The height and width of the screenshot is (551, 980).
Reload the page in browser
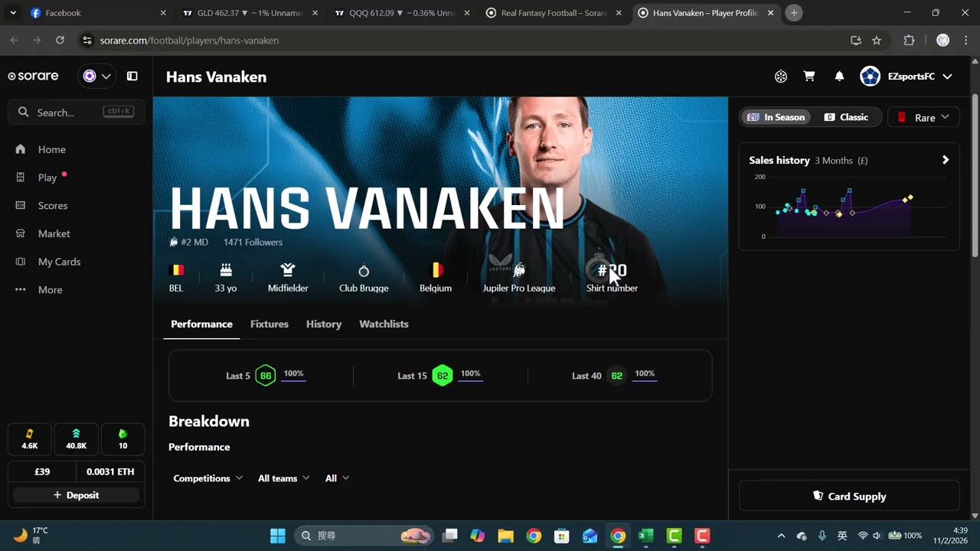pyautogui.click(x=60, y=40)
